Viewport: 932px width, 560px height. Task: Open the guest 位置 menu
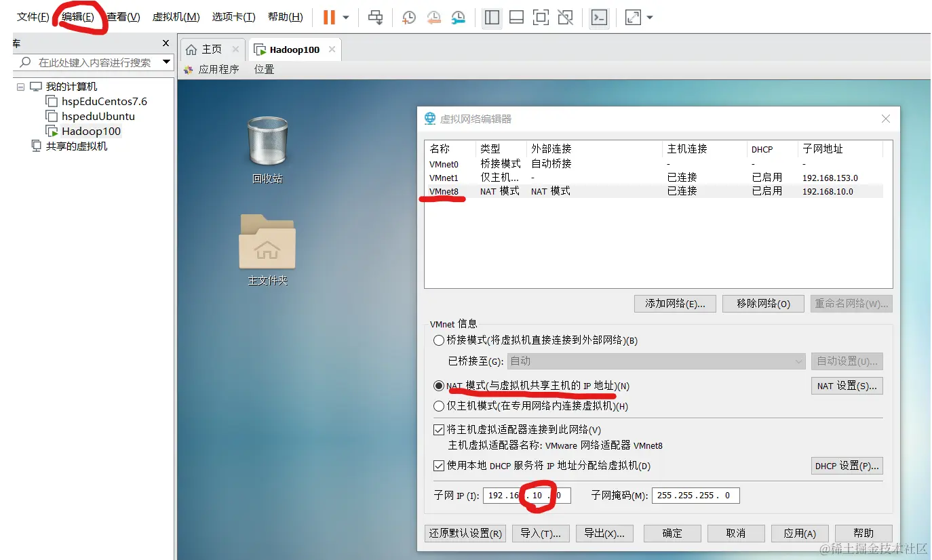[265, 69]
